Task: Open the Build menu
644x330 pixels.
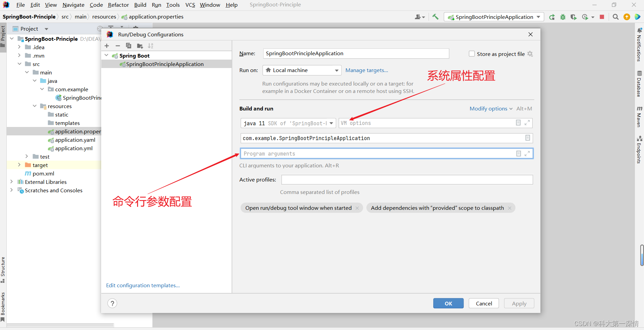Action: (140, 5)
